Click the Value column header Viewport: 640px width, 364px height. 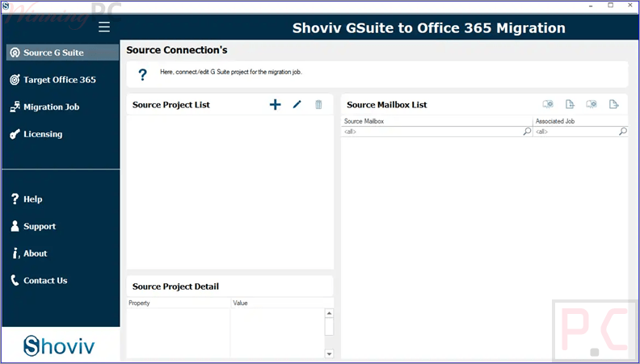coord(282,303)
